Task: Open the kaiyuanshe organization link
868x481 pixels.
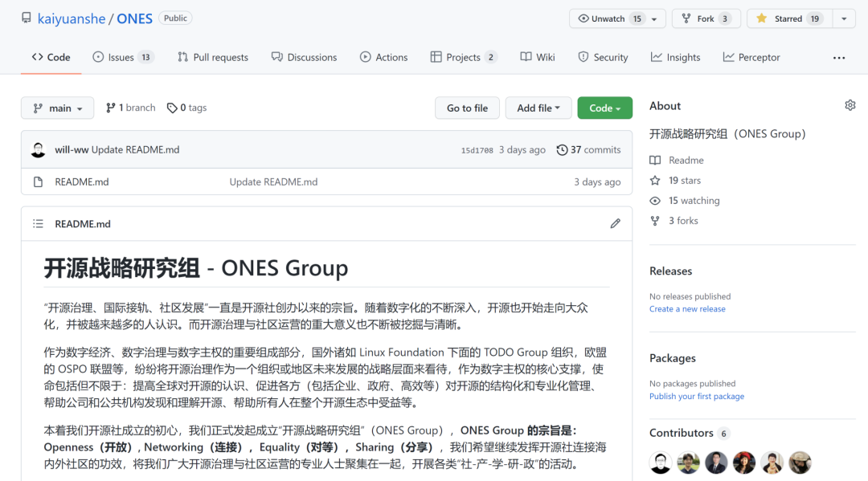Action: tap(72, 18)
